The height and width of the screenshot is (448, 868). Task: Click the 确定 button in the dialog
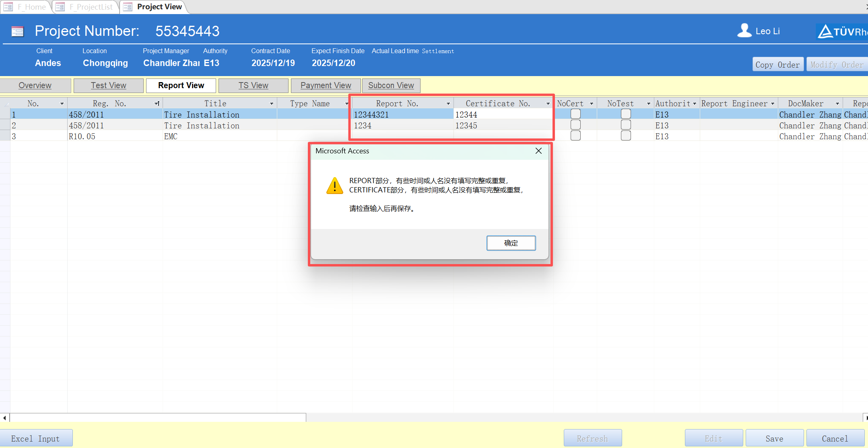pos(511,243)
